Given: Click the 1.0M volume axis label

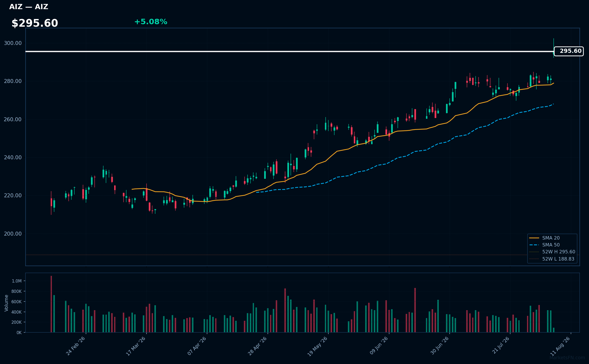Looking at the screenshot, I should (x=17, y=281).
